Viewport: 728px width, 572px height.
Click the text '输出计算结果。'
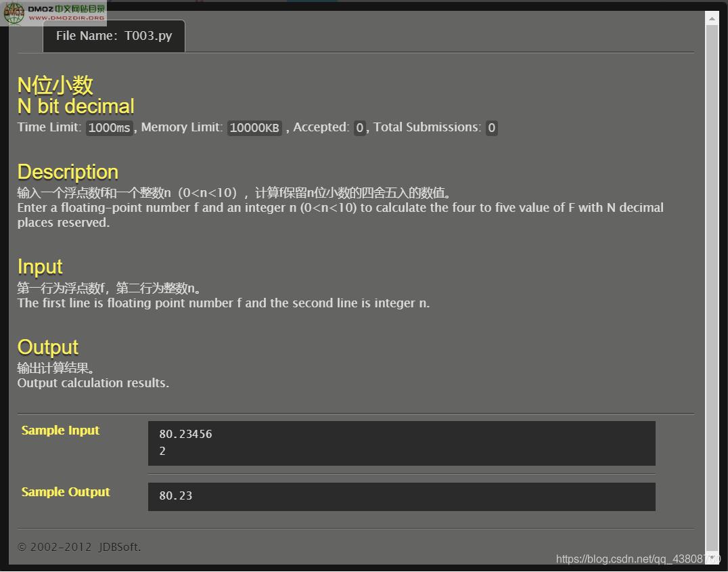pos(55,368)
